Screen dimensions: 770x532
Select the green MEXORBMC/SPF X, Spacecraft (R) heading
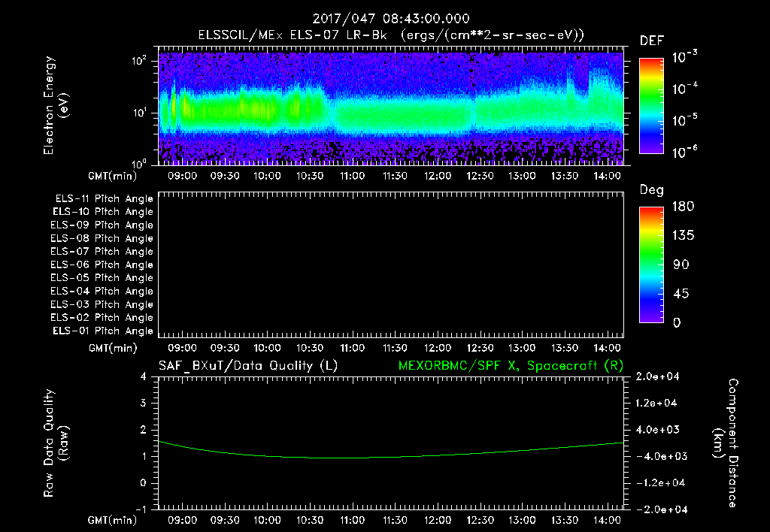(511, 366)
